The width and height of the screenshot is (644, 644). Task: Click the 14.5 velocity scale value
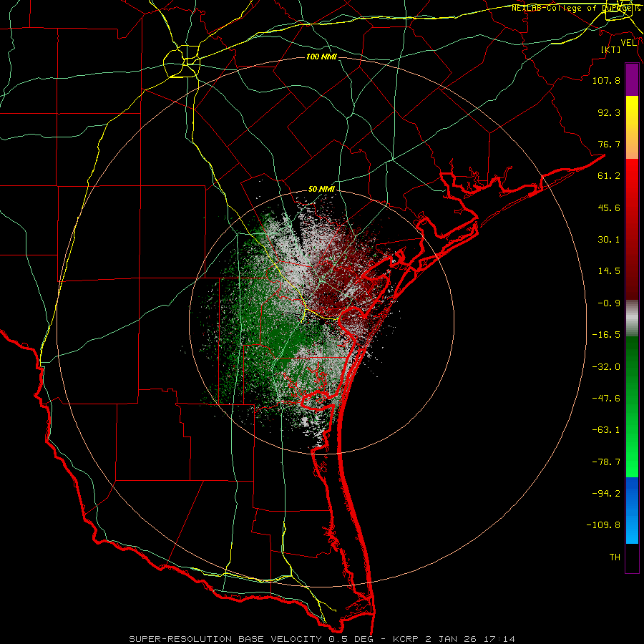pyautogui.click(x=609, y=271)
